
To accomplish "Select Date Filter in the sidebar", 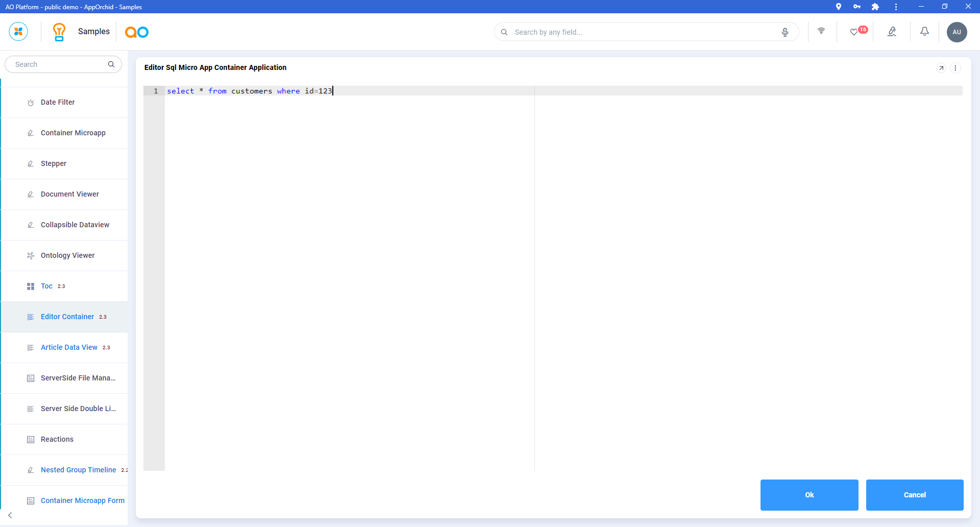I will (x=58, y=102).
